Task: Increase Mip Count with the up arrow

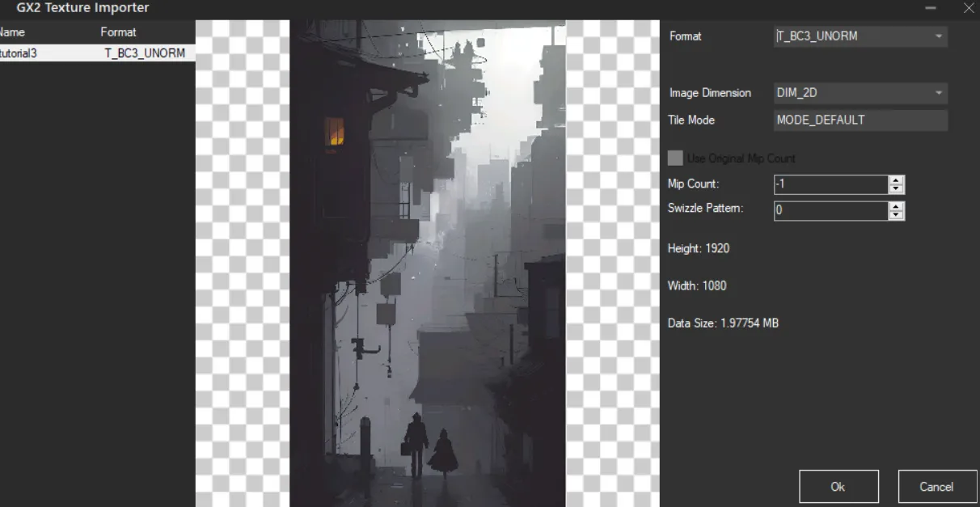Action: click(896, 180)
